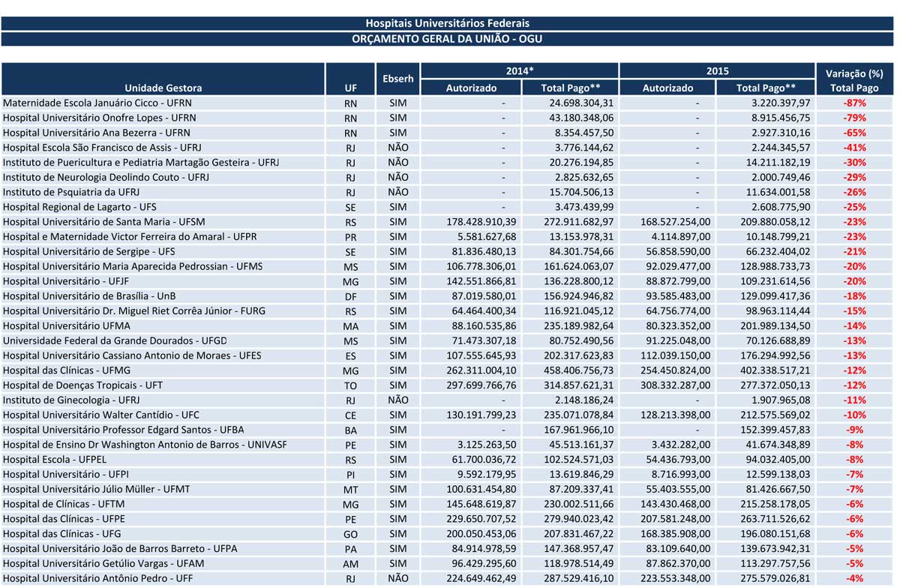
Task: Select the 'Variação (%)' header cell
Action: point(853,73)
